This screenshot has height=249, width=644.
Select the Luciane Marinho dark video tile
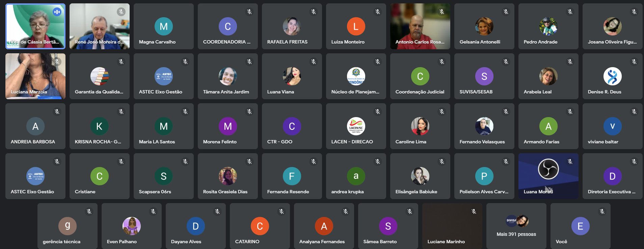tap(452, 226)
